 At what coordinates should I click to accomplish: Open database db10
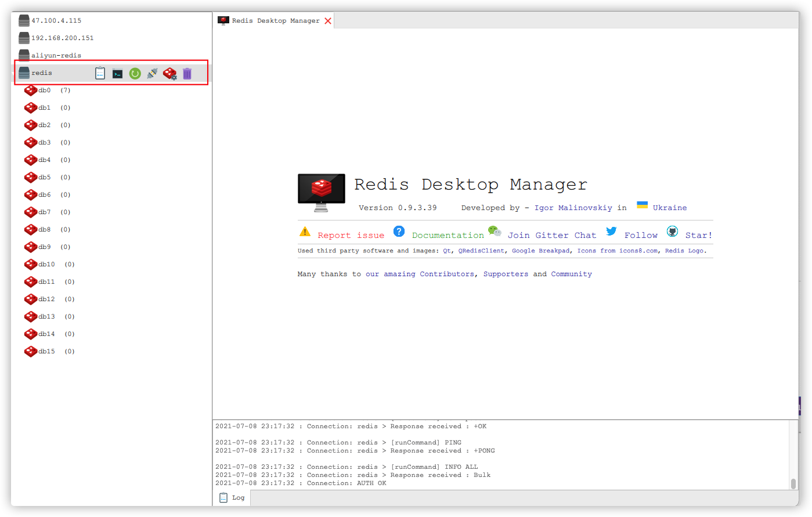tap(49, 265)
